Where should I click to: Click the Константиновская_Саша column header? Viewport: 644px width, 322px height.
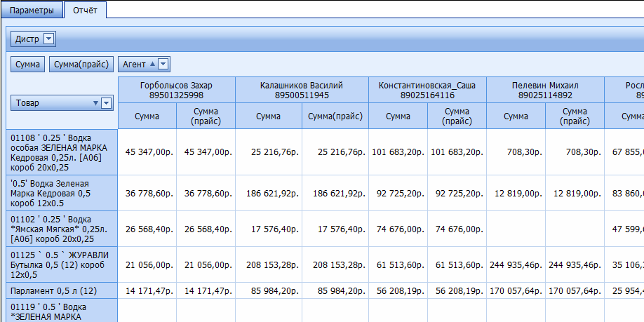[427, 90]
